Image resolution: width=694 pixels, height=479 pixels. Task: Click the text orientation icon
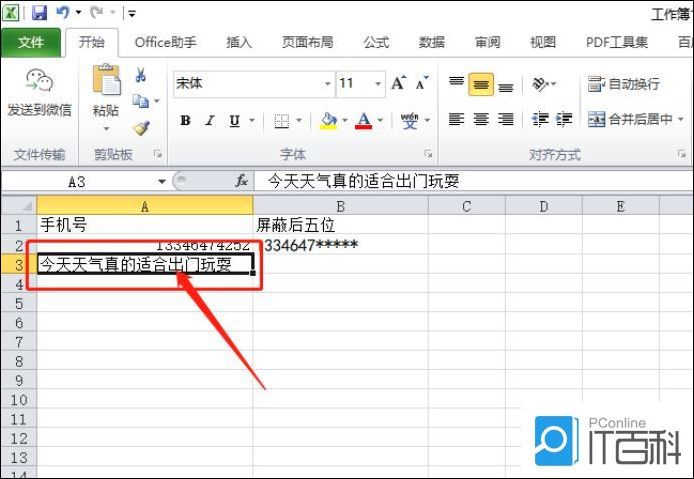pos(540,84)
